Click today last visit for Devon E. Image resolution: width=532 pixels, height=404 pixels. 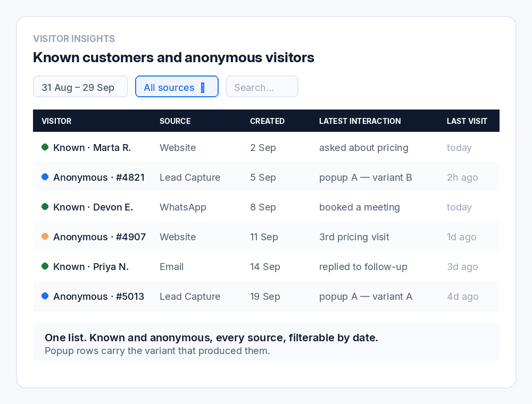click(x=459, y=207)
